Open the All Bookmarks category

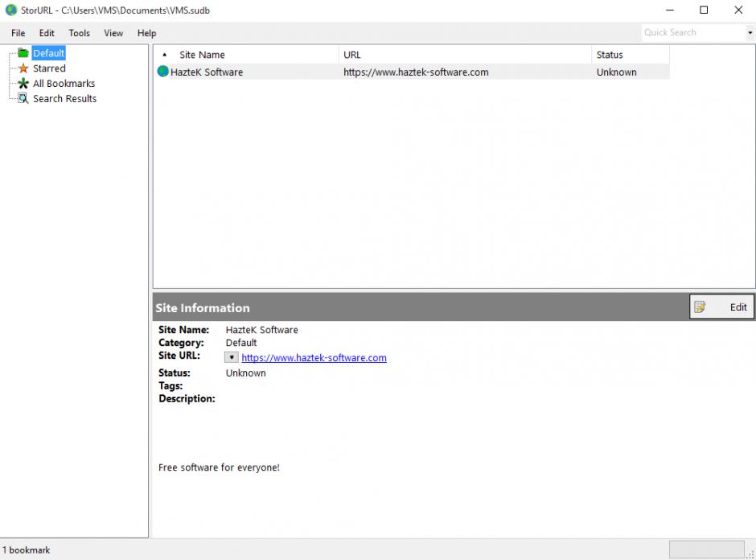64,84
